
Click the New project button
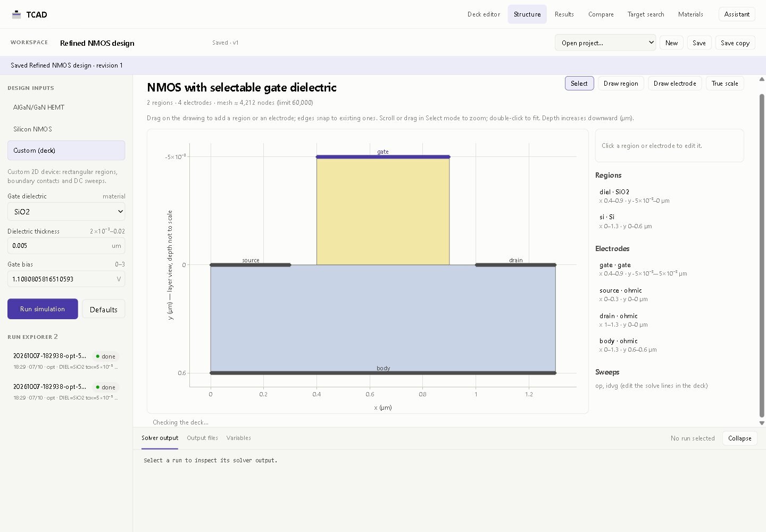[671, 43]
